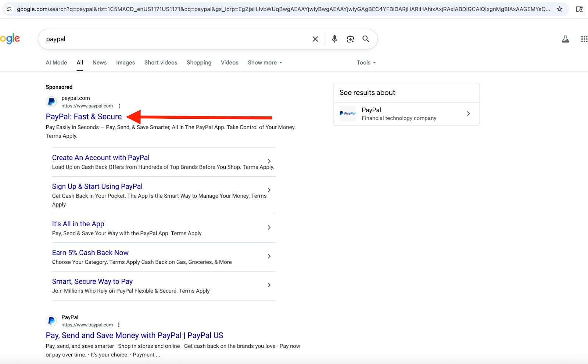The image size is (588, 364).
Task: Clear the search box with X icon
Action: click(315, 39)
